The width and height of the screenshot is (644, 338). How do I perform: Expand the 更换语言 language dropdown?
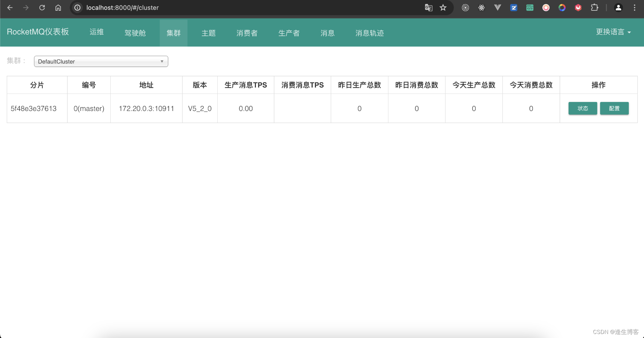(613, 32)
